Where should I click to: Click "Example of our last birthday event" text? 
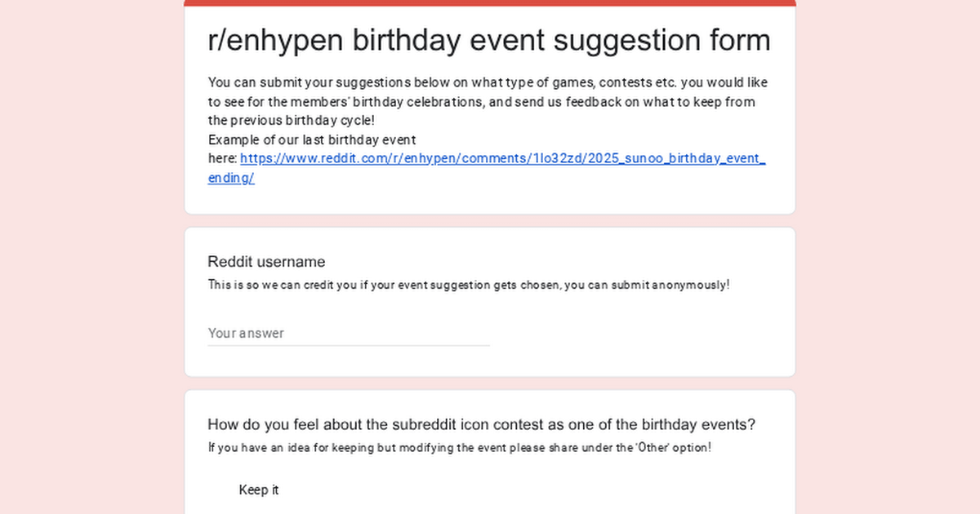[312, 140]
